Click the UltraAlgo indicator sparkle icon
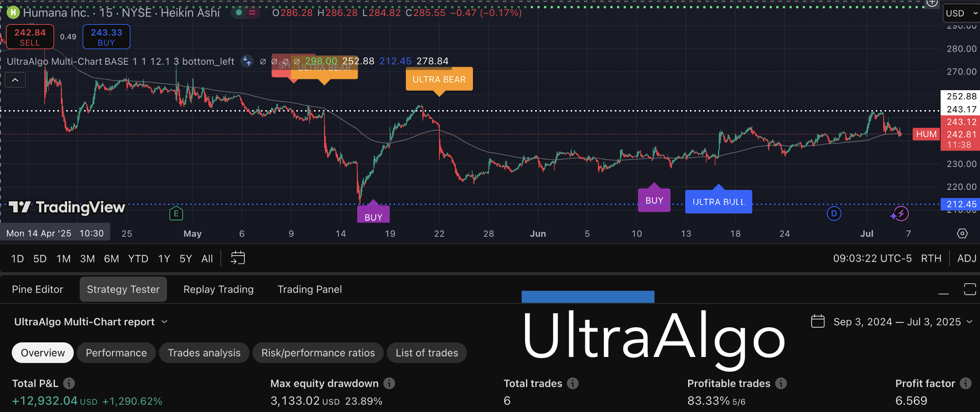The width and height of the screenshot is (980, 412). 247,61
